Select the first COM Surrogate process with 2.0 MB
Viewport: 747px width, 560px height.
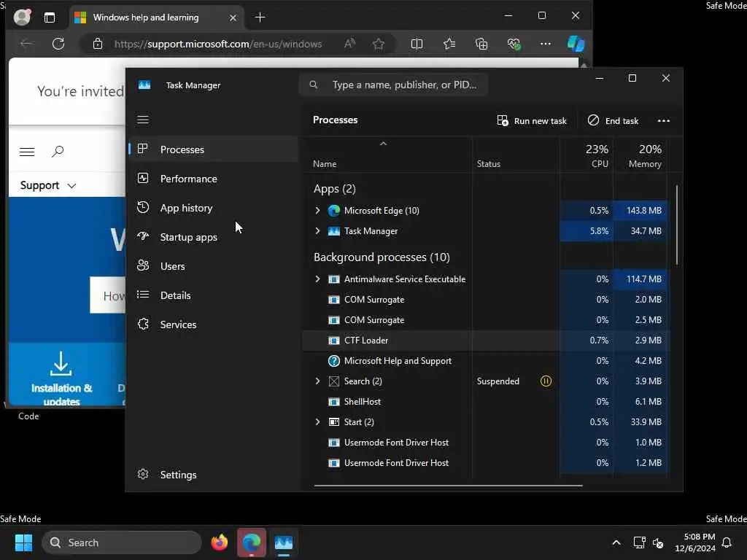[485, 299]
